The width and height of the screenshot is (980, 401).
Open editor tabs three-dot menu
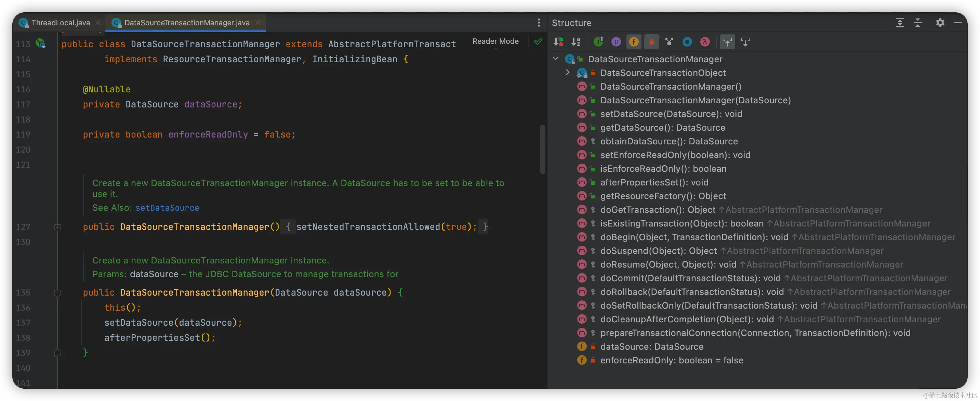(x=539, y=23)
